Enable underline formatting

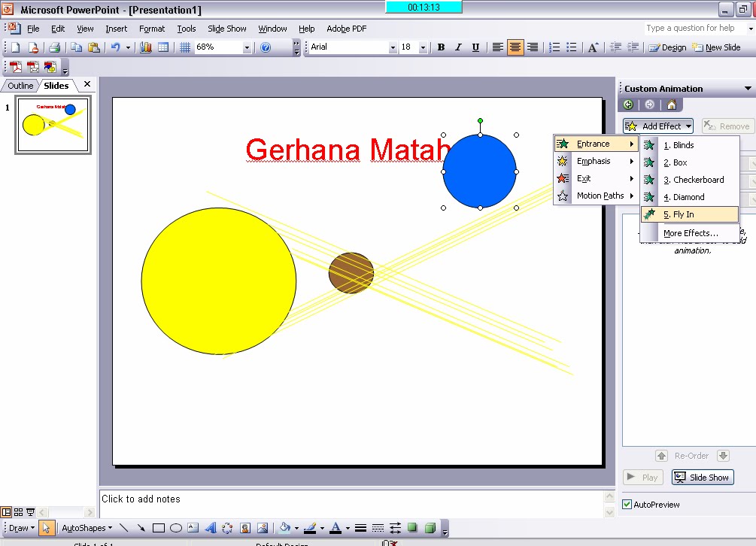(475, 47)
